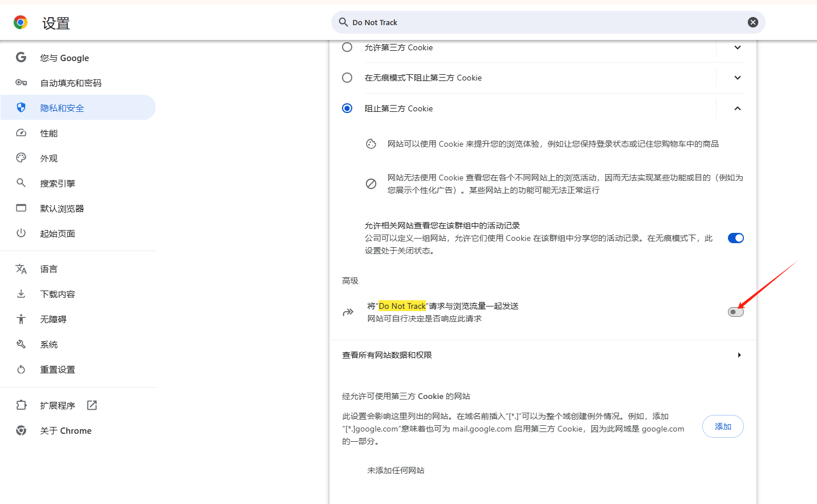The image size is (817, 504).
Task: Go to 无障碍 settings
Action: (78, 319)
